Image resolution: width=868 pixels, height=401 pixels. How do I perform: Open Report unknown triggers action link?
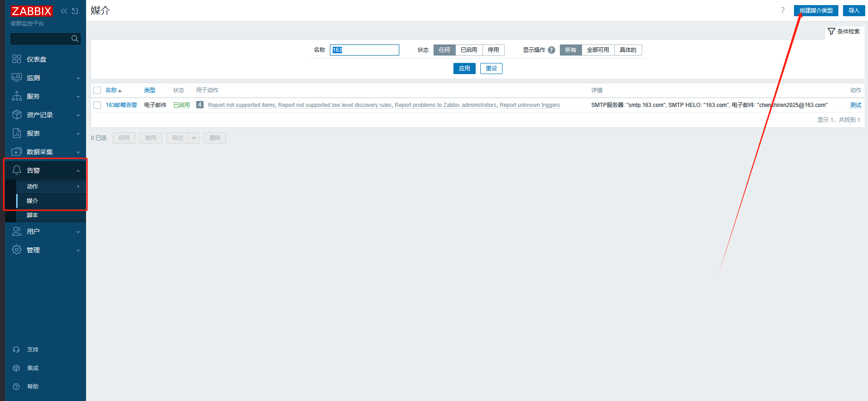point(530,105)
